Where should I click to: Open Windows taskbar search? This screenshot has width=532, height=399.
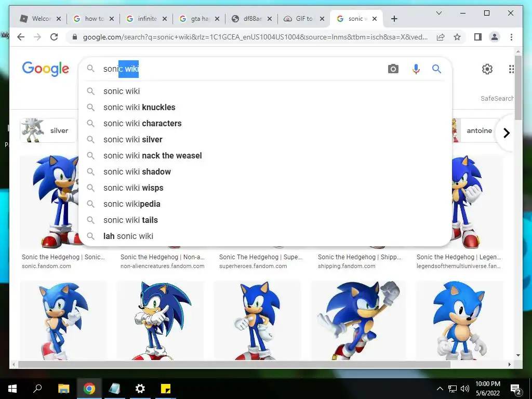coord(37,389)
